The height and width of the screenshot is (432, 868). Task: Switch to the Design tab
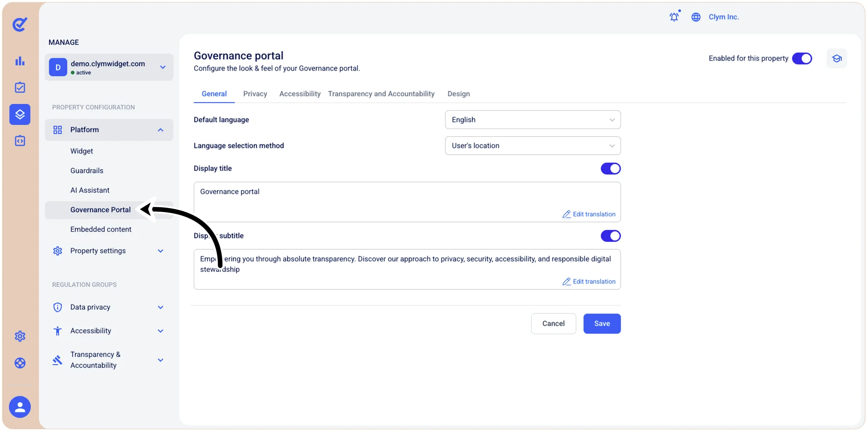(x=459, y=94)
